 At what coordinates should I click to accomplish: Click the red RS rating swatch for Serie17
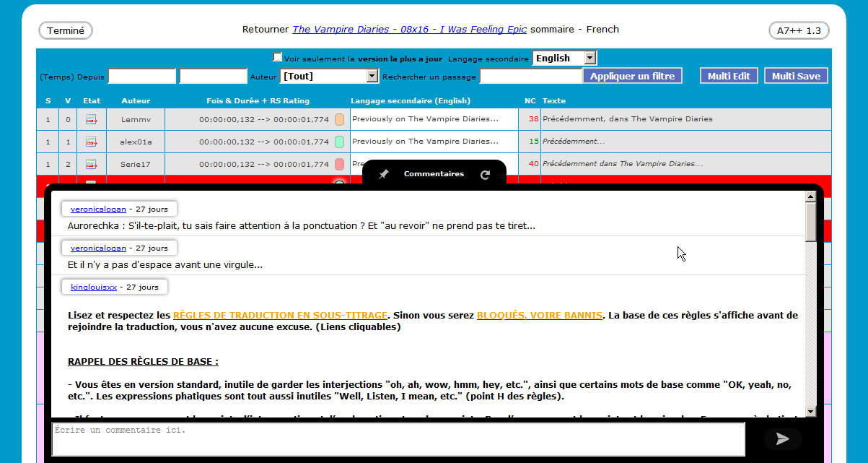340,164
